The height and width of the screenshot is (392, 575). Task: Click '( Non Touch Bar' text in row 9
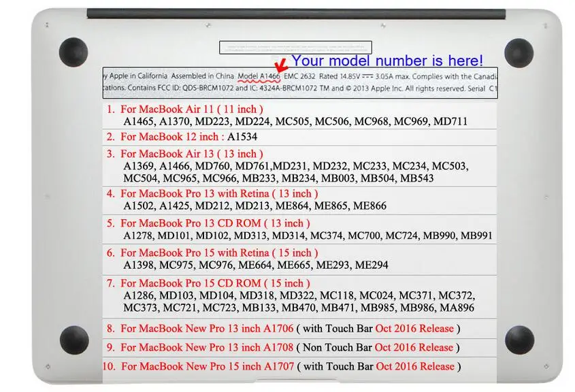click(334, 348)
